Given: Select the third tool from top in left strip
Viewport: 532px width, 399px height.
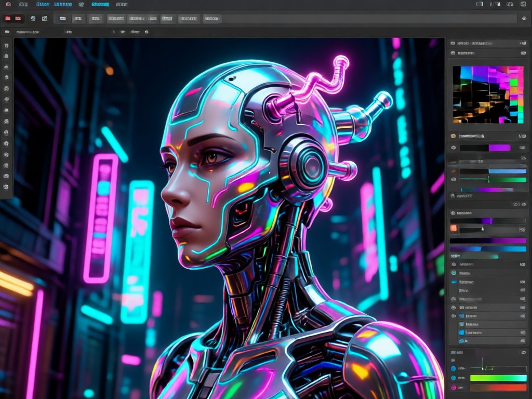Looking at the screenshot, I should 6,67.
